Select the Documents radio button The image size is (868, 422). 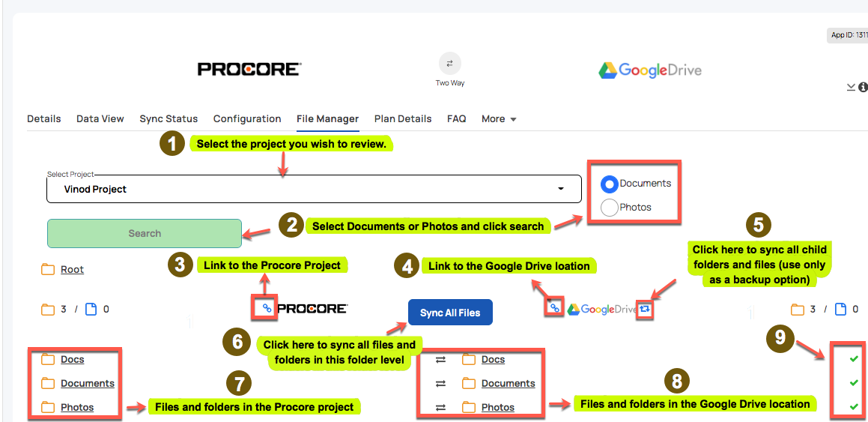click(x=610, y=184)
